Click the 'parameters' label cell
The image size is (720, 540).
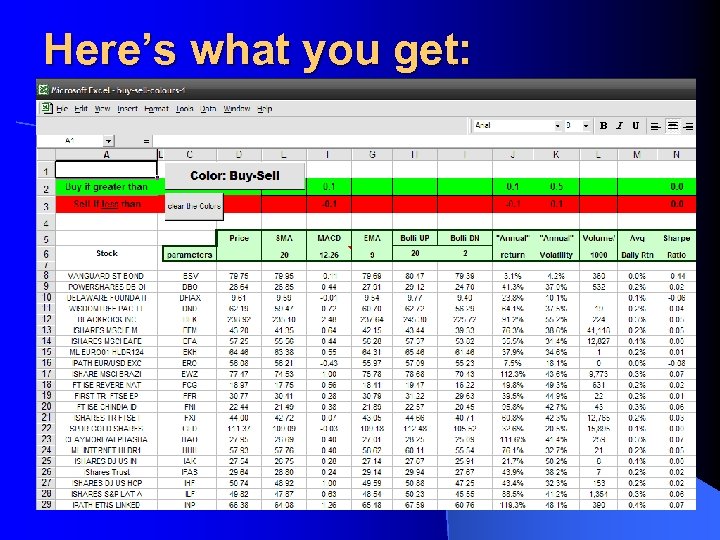tap(189, 254)
